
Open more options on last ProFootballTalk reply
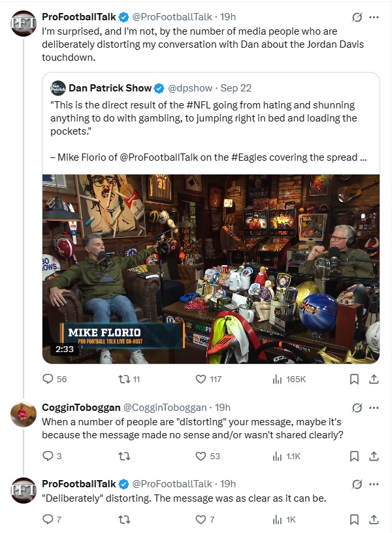pos(374,484)
